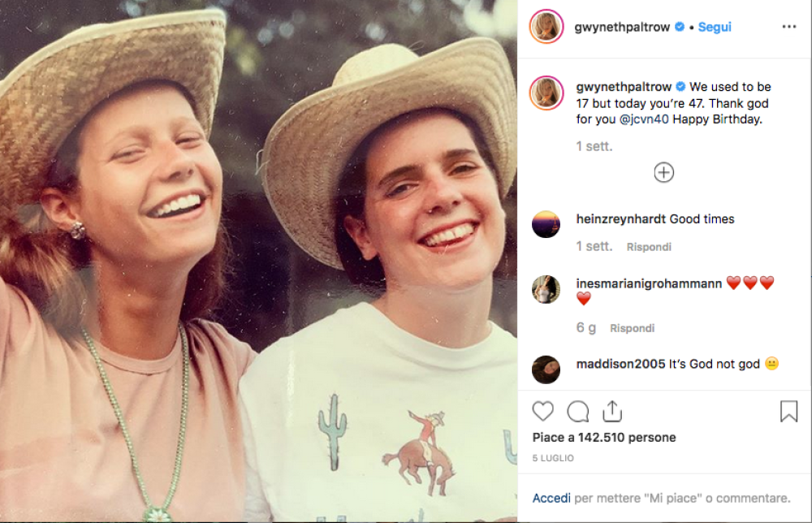Click the gwynethpaltrow username in the header
The image size is (812, 523).
623,27
